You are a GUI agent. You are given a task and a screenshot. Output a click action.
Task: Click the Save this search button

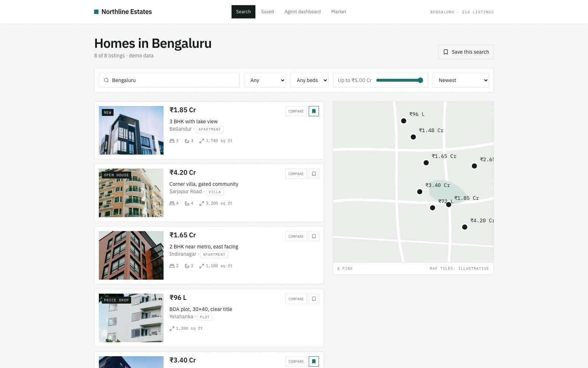[466, 52]
